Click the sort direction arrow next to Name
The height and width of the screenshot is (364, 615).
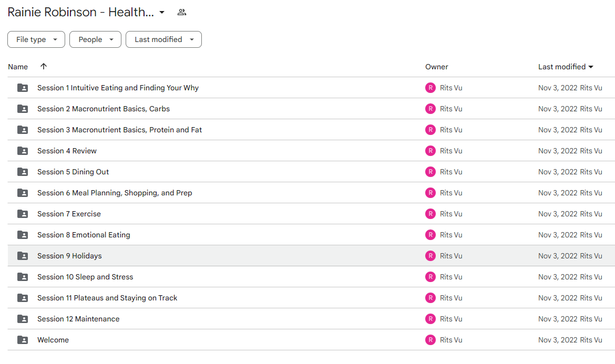[44, 66]
